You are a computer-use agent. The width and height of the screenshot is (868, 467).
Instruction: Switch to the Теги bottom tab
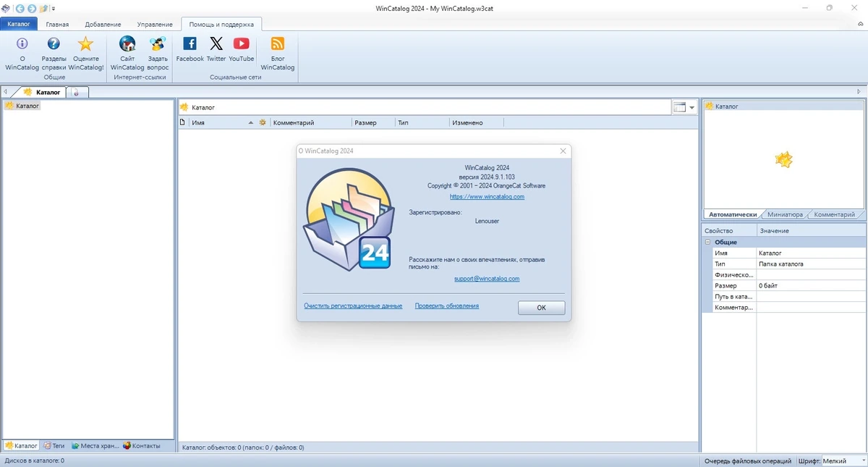(x=54, y=446)
